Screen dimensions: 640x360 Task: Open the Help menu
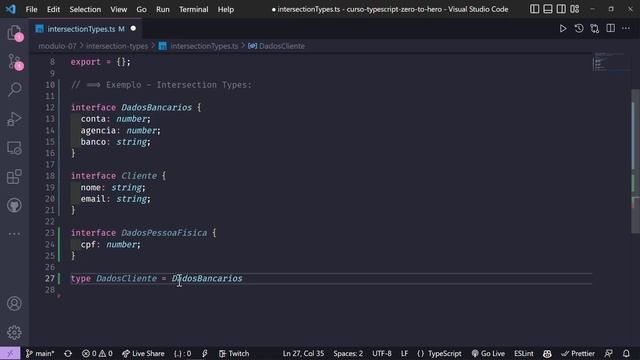pyautogui.click(x=225, y=9)
